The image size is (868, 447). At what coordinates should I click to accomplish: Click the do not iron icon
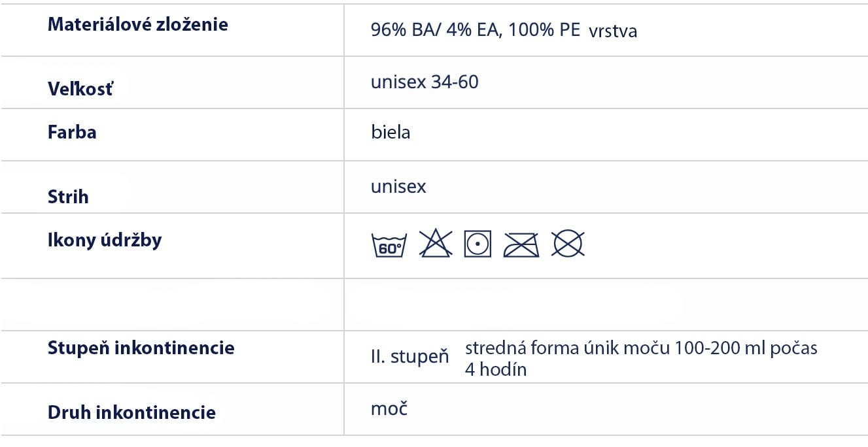coord(521,244)
